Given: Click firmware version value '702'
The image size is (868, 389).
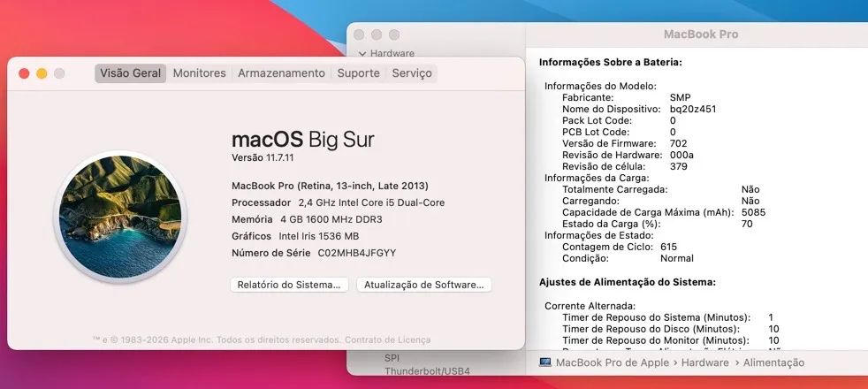Looking at the screenshot, I should coord(678,143).
